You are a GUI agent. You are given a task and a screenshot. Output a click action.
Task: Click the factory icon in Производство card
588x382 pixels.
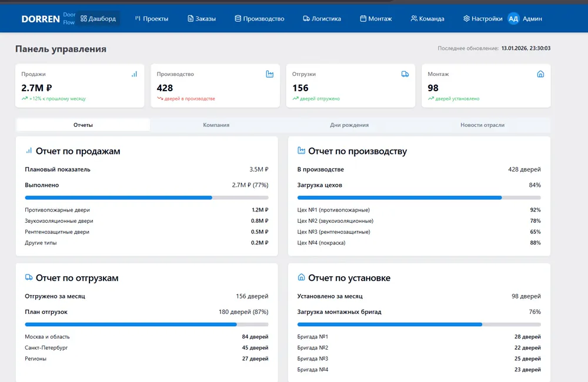click(270, 74)
